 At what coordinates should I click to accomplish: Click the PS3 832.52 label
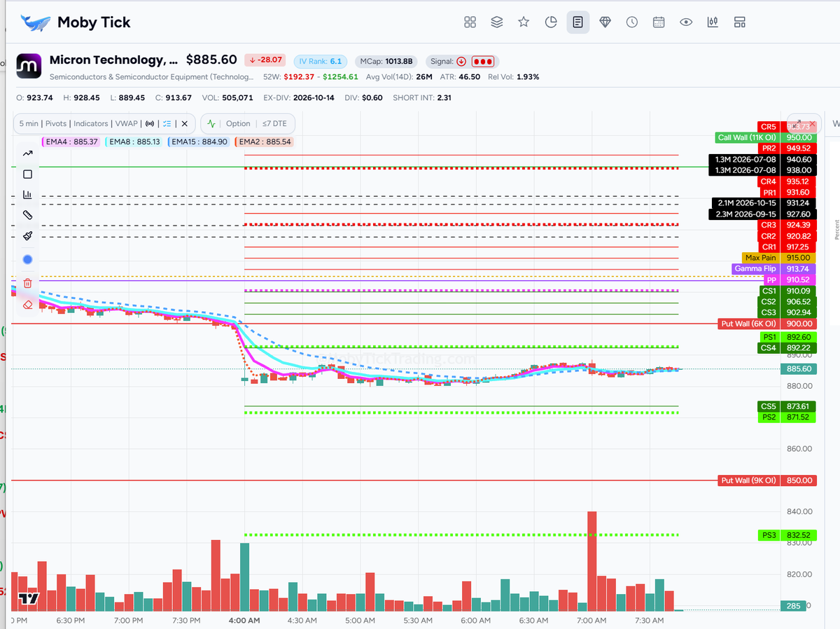pos(787,535)
